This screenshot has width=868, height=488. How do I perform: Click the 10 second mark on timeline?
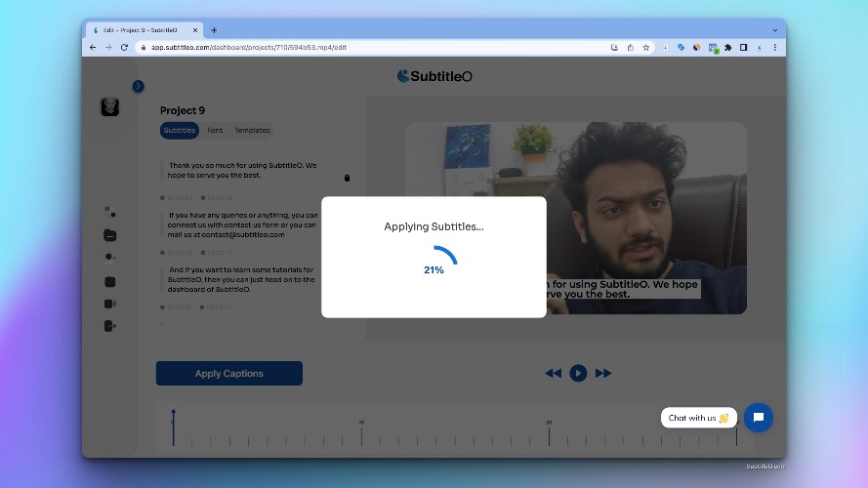[x=361, y=432]
